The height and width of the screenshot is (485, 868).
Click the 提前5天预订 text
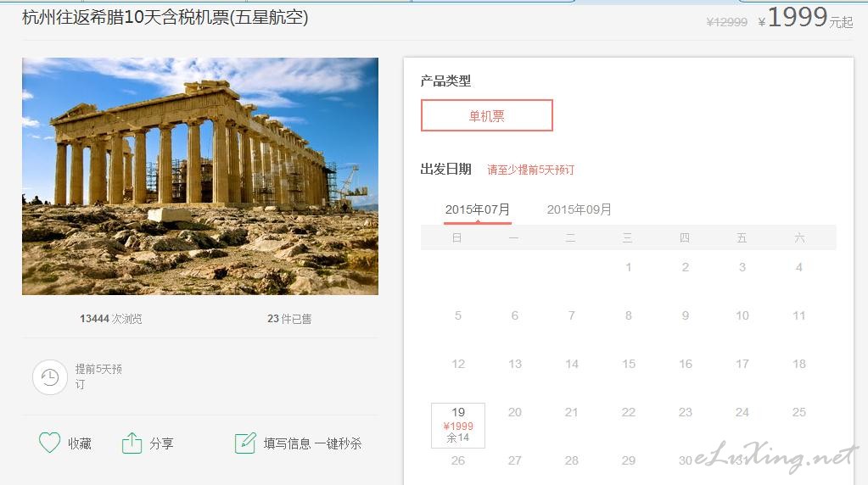click(98, 376)
